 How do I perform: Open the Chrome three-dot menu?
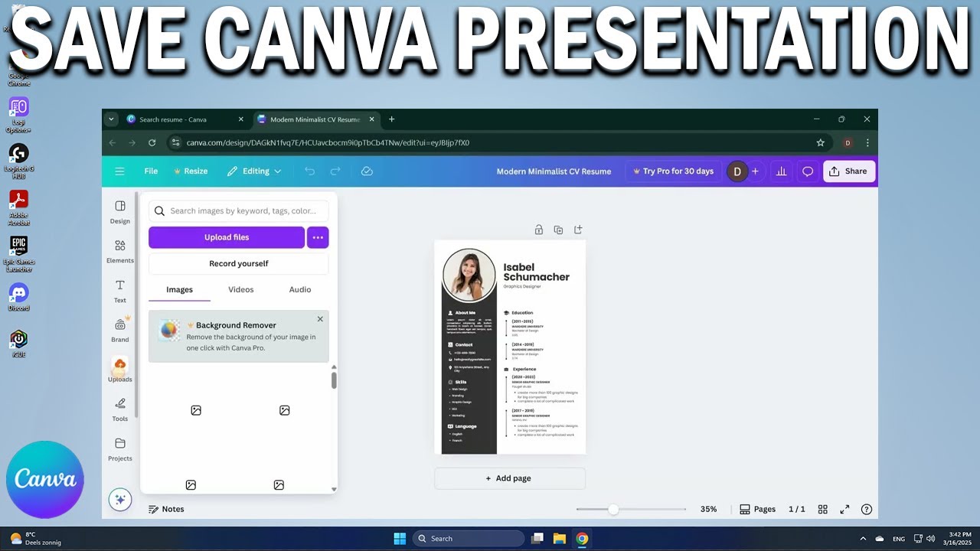[x=867, y=142]
